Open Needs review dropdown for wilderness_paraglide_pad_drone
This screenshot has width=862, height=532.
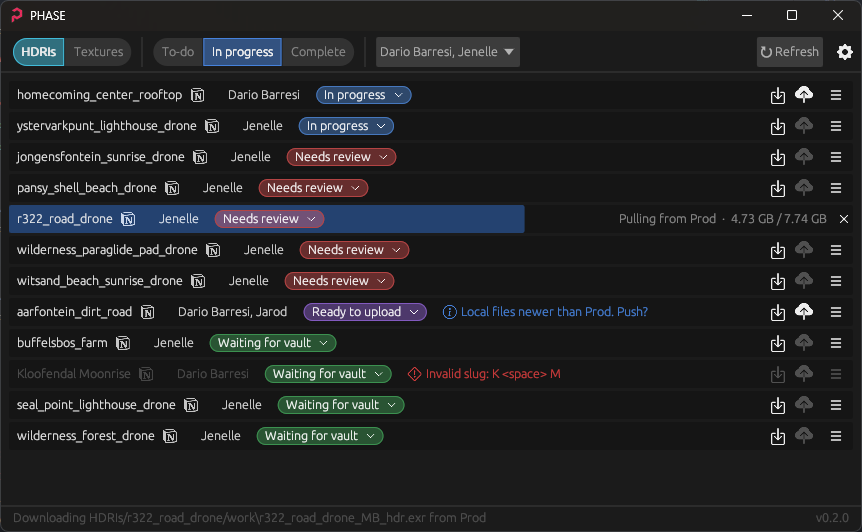click(x=354, y=250)
